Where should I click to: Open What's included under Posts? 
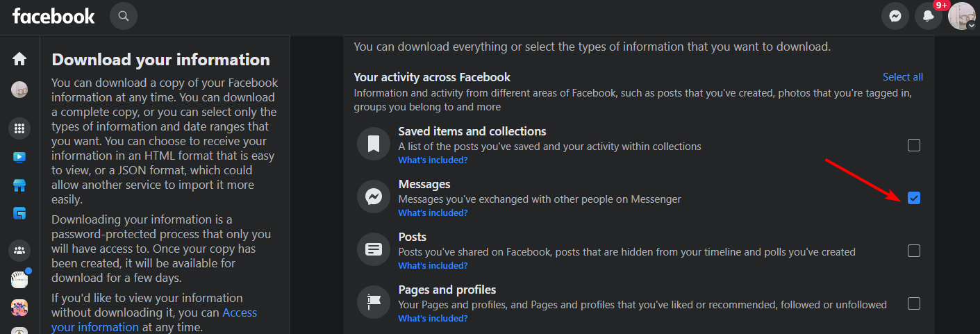click(433, 266)
